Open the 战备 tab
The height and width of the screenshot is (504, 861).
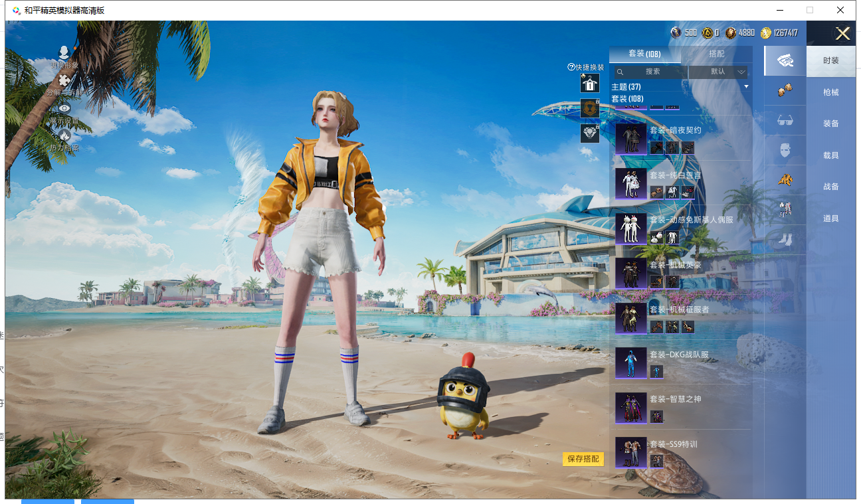tap(831, 187)
